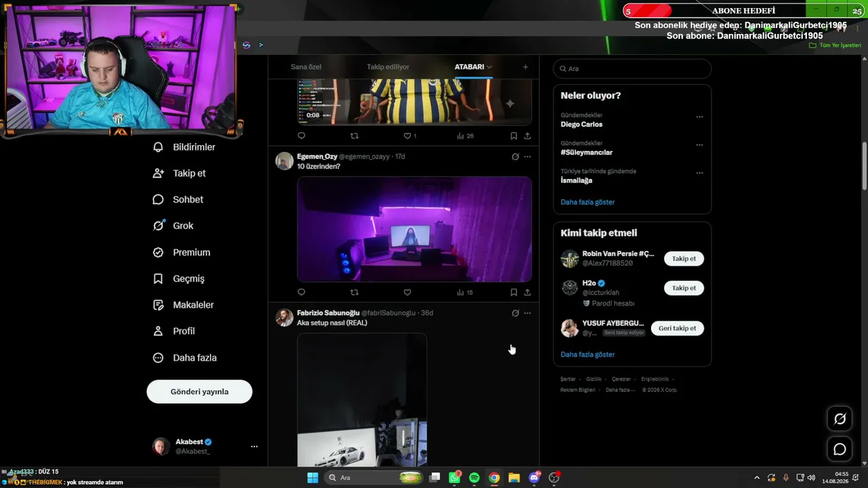Open the Gizlilik footer link
The image size is (868, 488).
(593, 380)
